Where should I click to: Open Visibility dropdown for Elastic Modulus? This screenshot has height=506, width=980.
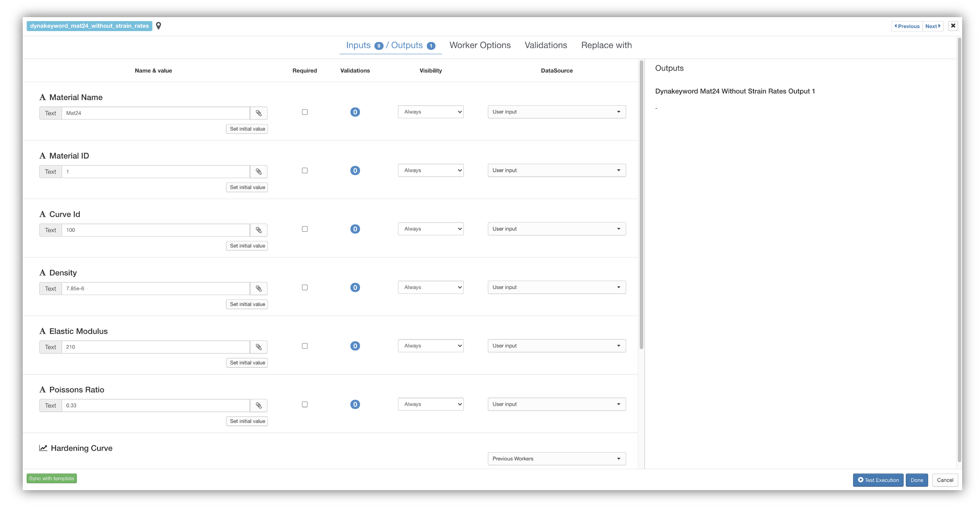coord(431,346)
